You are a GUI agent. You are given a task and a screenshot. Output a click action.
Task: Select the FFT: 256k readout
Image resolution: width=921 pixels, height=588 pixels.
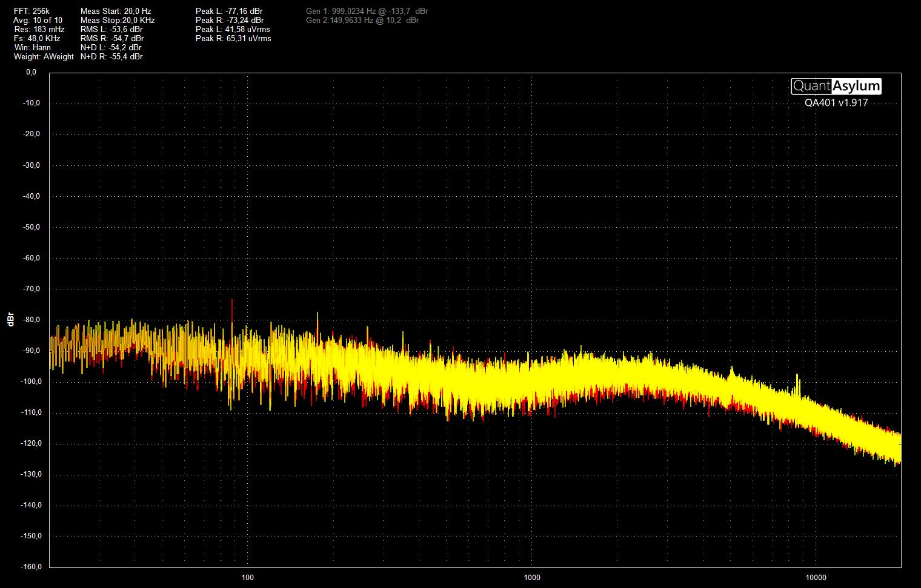[x=32, y=11]
